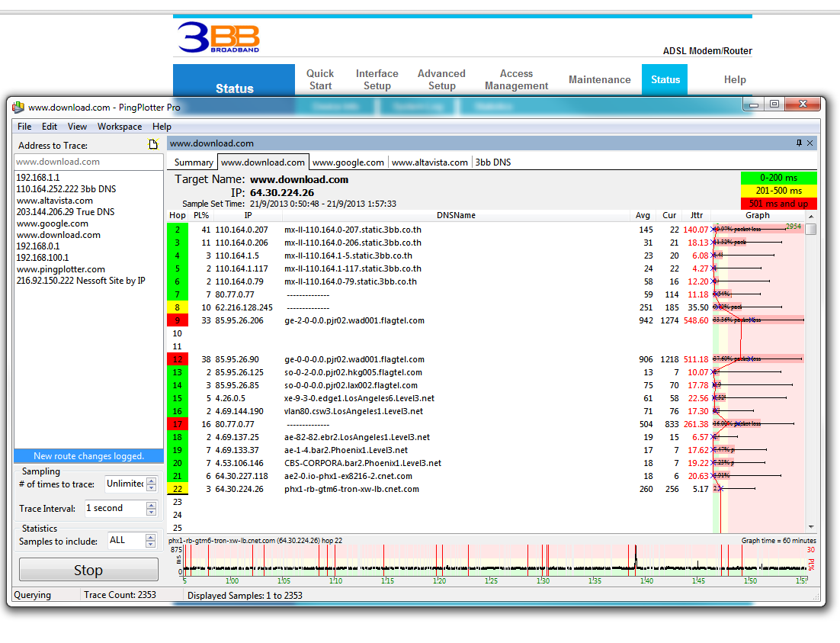
Task: Select the www.download.com tab
Action: coord(262,162)
